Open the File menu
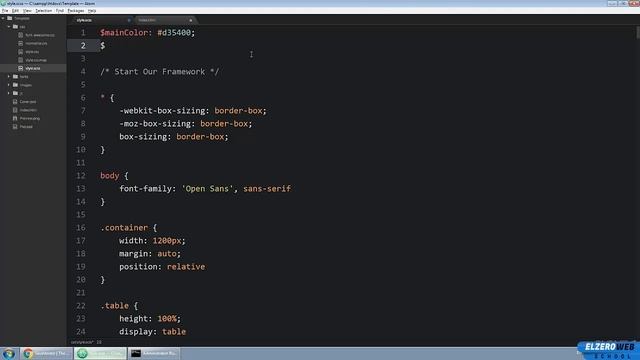Viewport: 640px width, 360px height. pyautogui.click(x=5, y=11)
